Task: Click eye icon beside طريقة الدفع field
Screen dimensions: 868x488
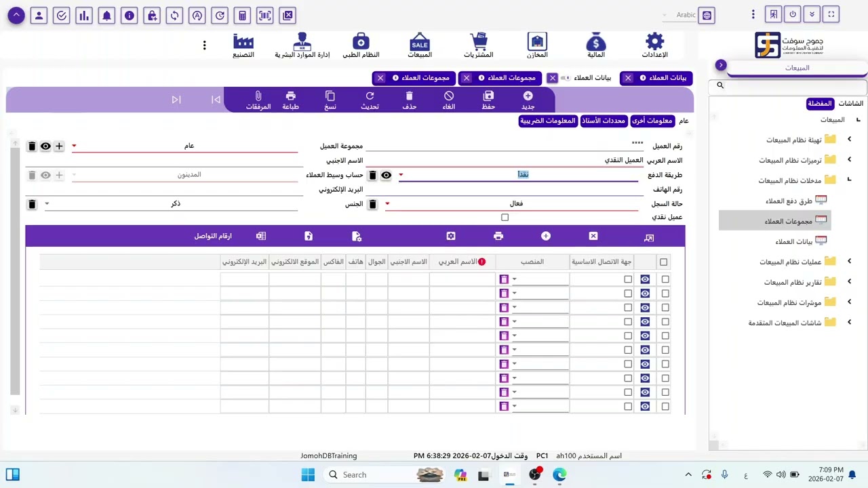Action: click(386, 176)
